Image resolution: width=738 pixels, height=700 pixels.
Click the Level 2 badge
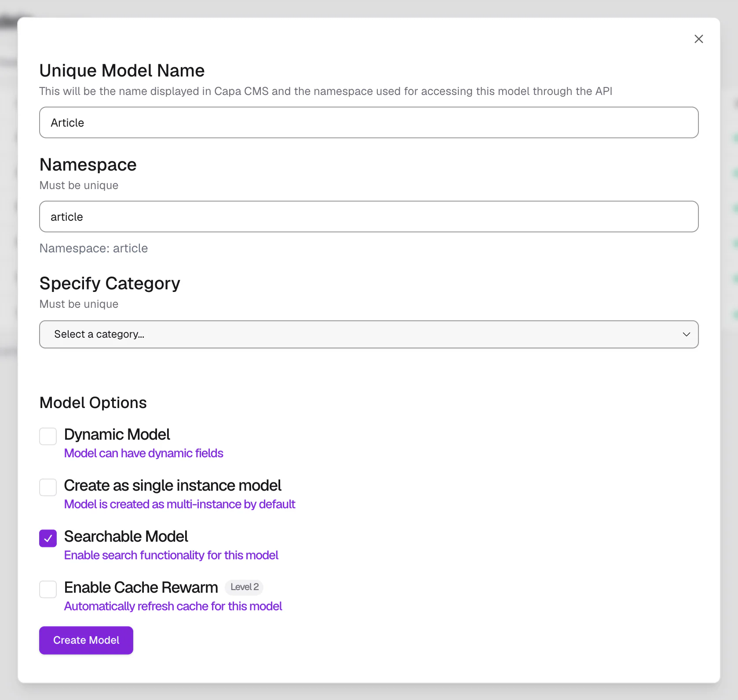click(245, 587)
